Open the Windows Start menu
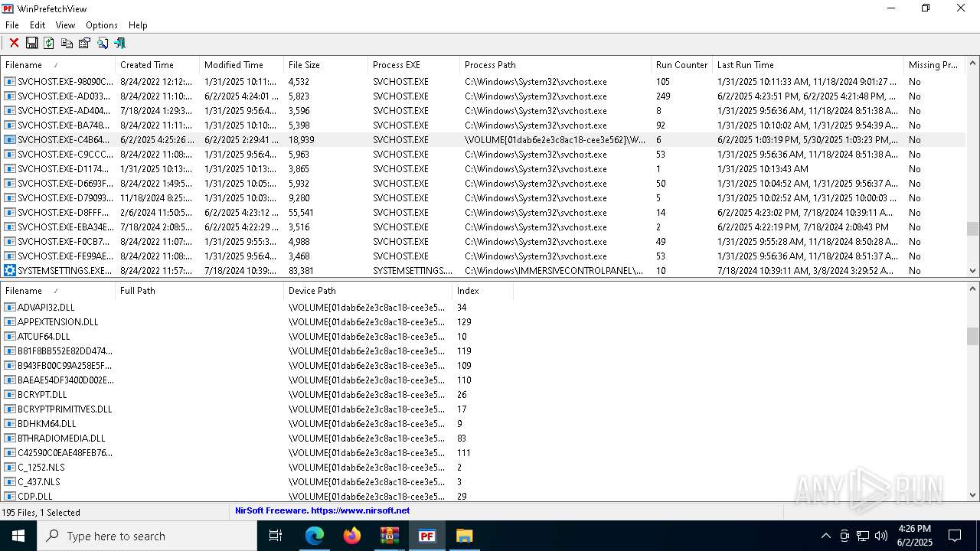The image size is (980, 551). click(x=18, y=536)
